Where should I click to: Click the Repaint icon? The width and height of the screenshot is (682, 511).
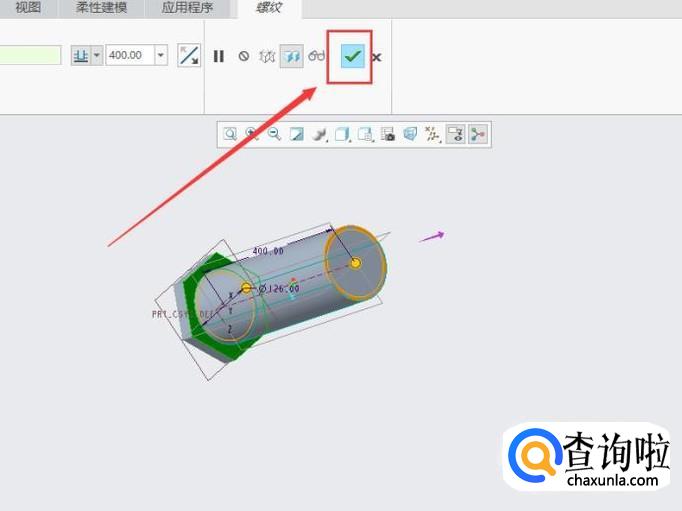[x=297, y=134]
